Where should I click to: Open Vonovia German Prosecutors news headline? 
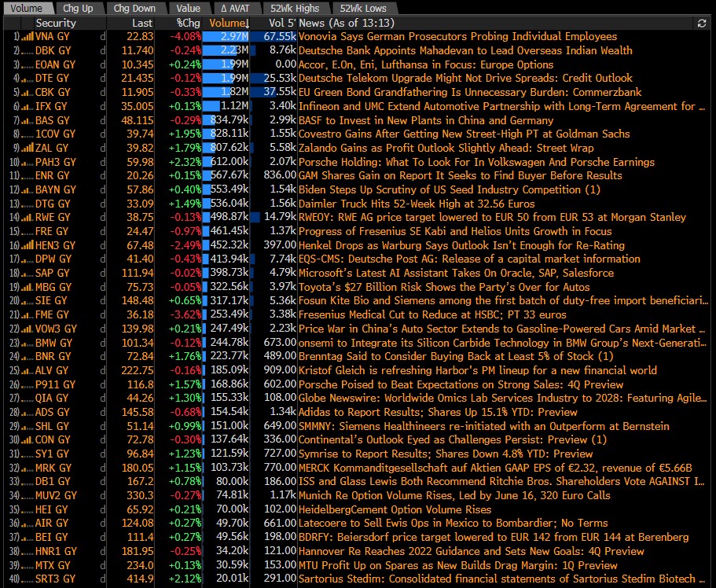pos(457,37)
